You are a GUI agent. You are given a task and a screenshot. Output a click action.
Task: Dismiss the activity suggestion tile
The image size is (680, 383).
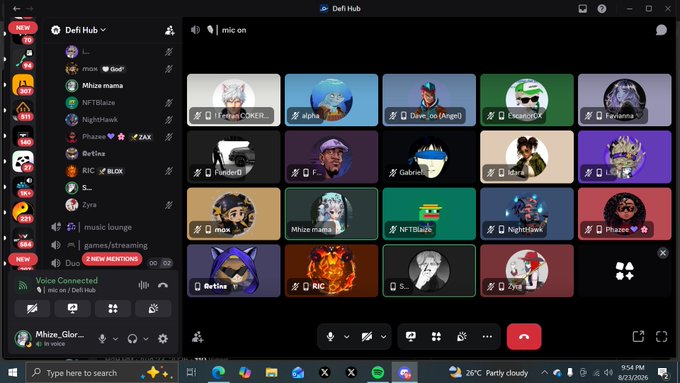[x=663, y=252]
